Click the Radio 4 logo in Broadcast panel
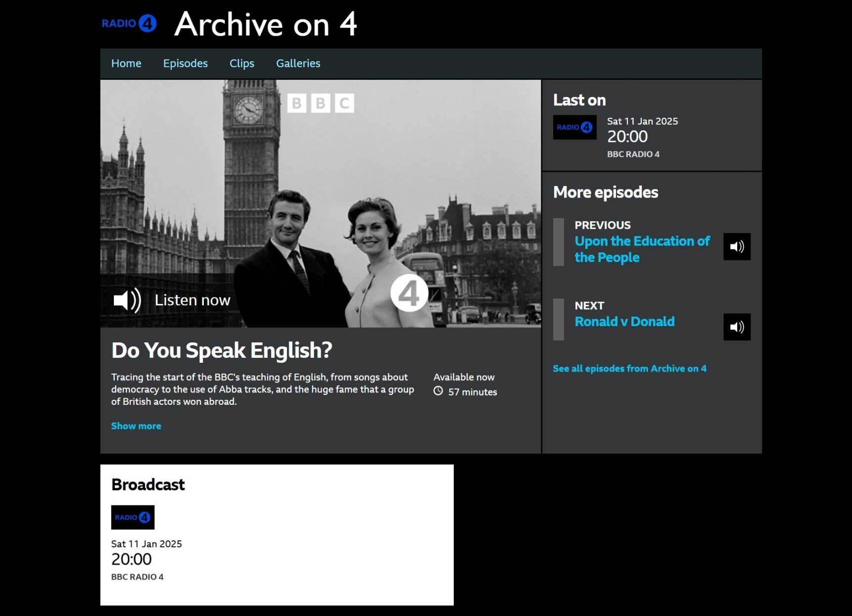The width and height of the screenshot is (852, 616). (x=133, y=517)
